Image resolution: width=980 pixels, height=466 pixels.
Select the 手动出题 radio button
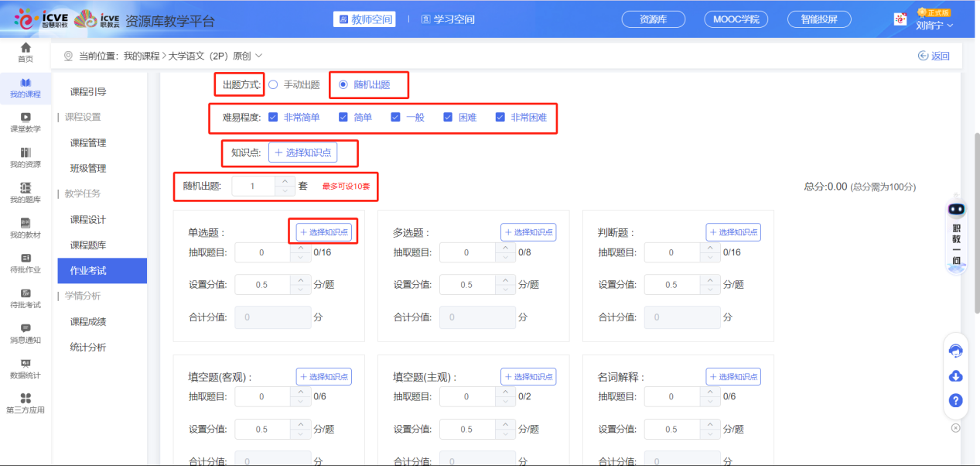[x=273, y=84]
